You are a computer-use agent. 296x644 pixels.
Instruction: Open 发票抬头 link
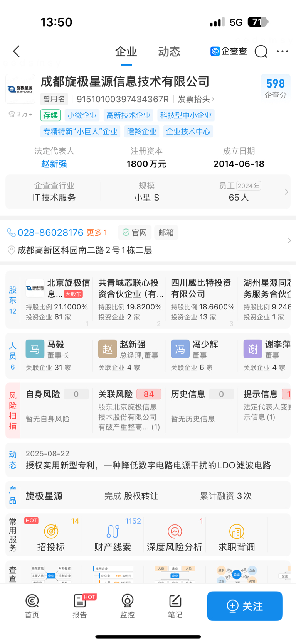196,99
